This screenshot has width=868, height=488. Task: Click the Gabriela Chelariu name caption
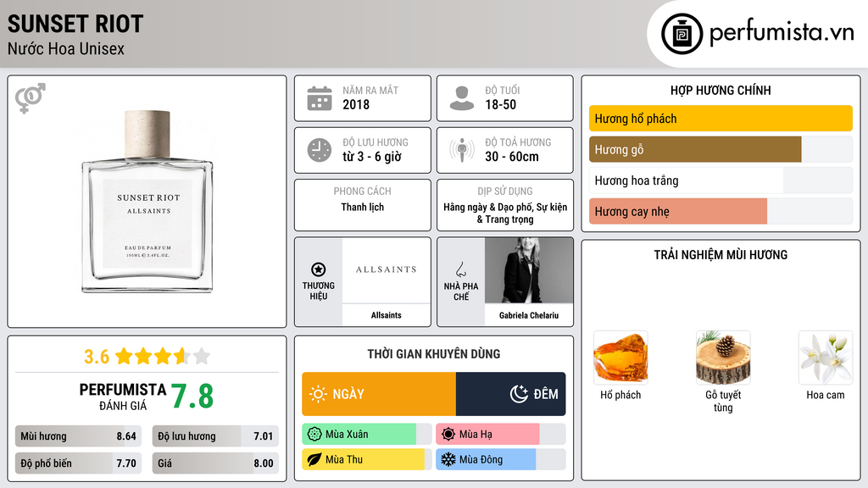click(529, 315)
